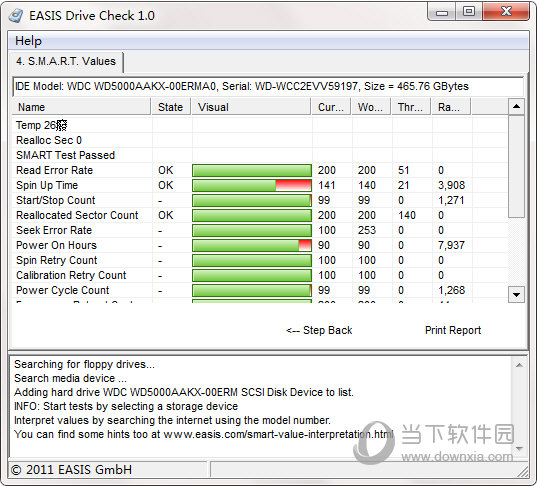Select the Seek Error Rate row
This screenshot has width=538, height=486.
260,230
